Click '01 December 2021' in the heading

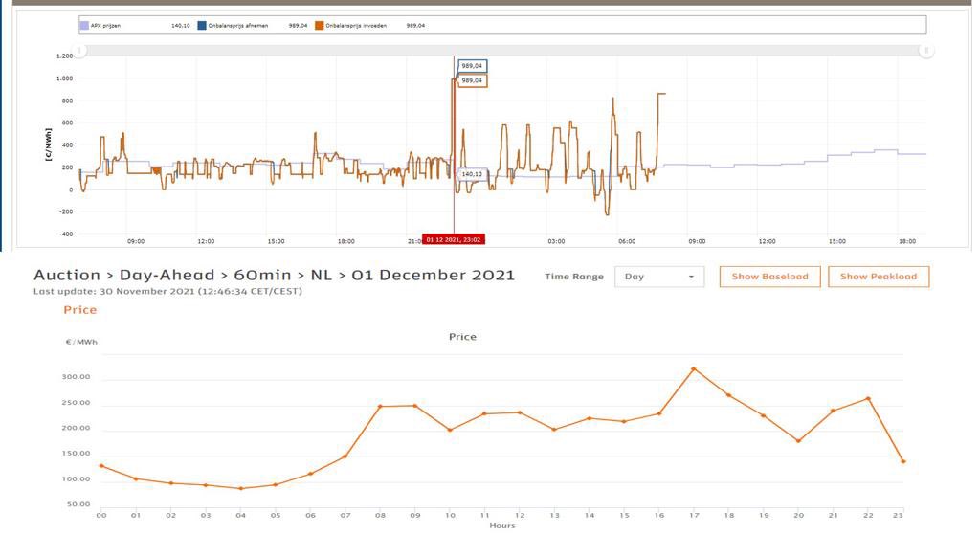[x=434, y=275]
